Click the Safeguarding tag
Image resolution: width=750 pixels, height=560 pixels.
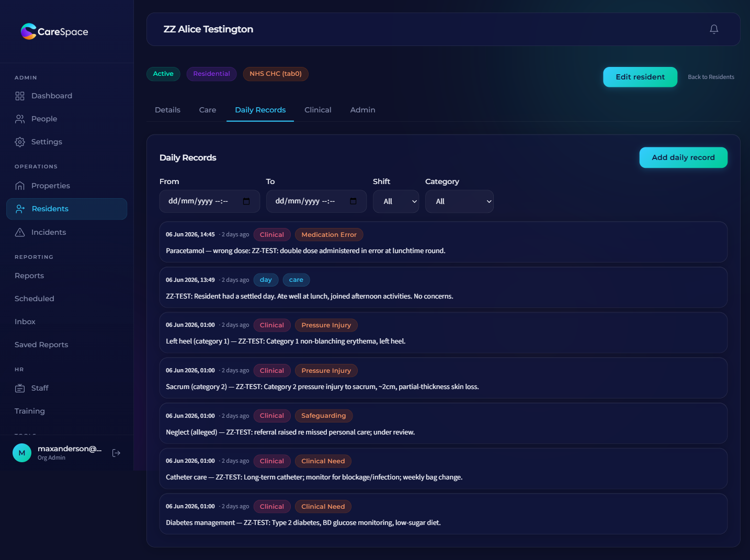pos(324,416)
